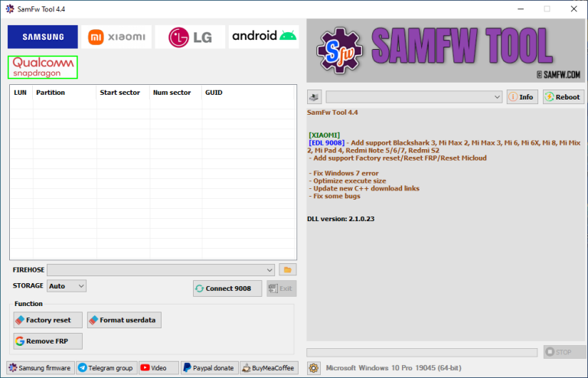588x378 pixels.
Task: Click the device manager icon beside port dropdown
Action: click(314, 97)
